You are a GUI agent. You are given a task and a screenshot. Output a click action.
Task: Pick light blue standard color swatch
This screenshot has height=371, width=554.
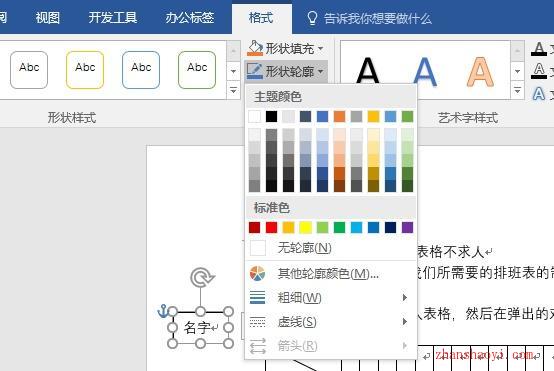356,227
